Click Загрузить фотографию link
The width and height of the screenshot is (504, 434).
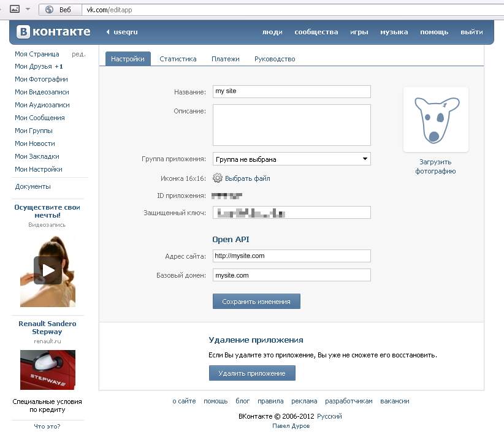click(435, 166)
